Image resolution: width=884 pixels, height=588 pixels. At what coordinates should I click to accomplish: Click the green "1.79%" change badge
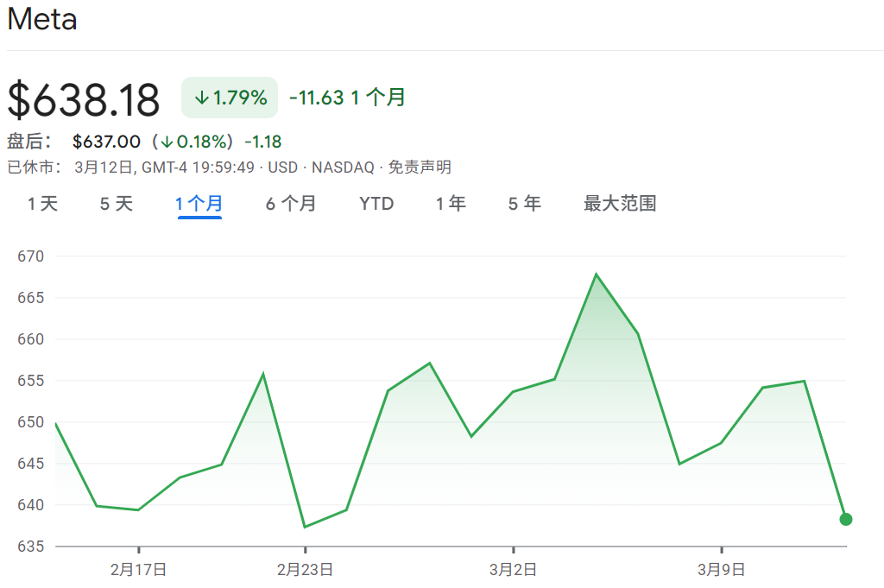229,98
